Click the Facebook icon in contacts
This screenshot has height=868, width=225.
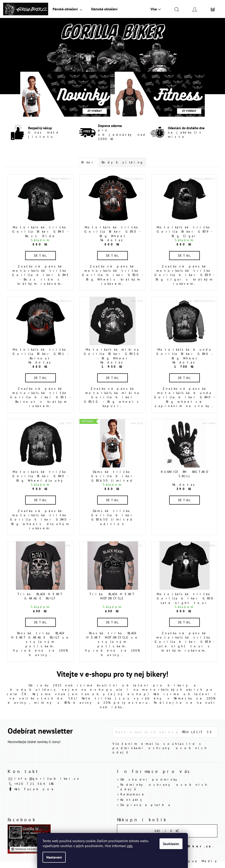[10, 789]
